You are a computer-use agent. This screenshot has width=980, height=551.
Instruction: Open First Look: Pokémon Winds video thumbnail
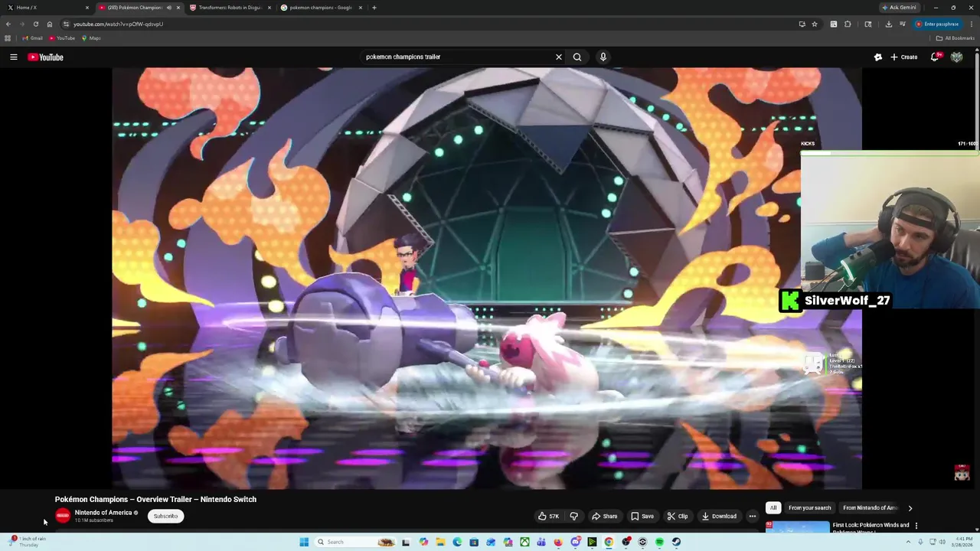797,527
